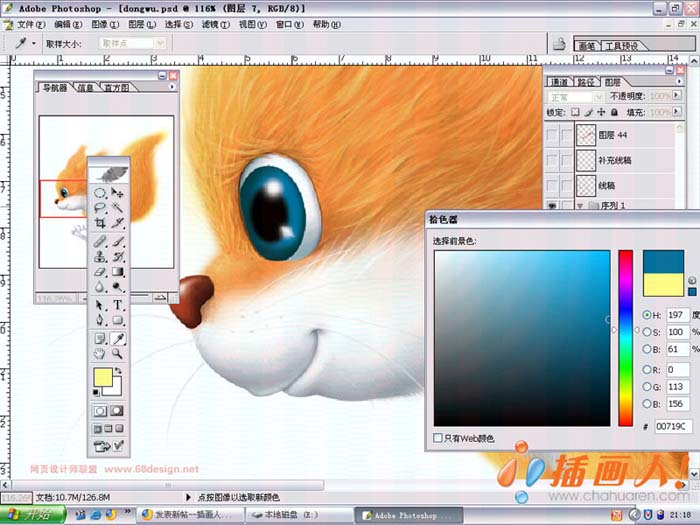700x525 pixels.
Task: Enable the 只有Web颜色 checkbox
Action: [x=438, y=438]
